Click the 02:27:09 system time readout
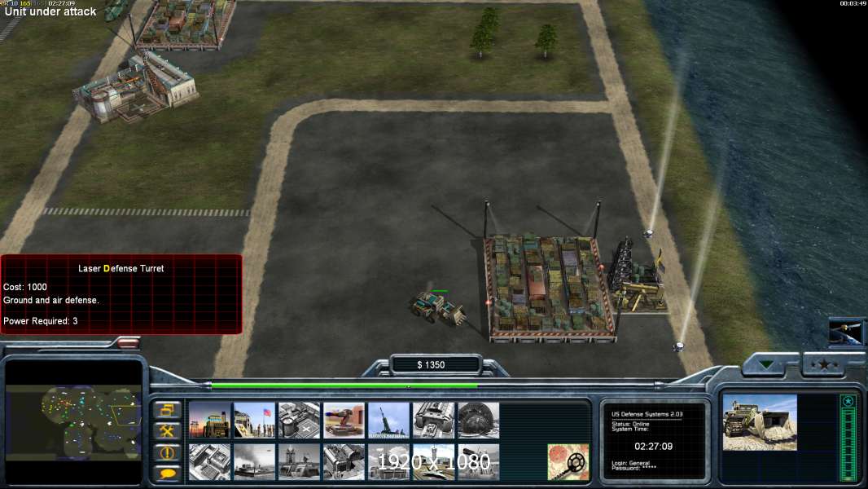This screenshot has height=489, width=868. click(x=653, y=447)
